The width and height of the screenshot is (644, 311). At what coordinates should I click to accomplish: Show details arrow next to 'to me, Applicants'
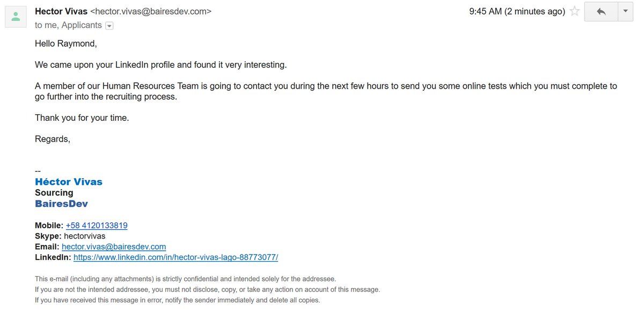click(109, 26)
